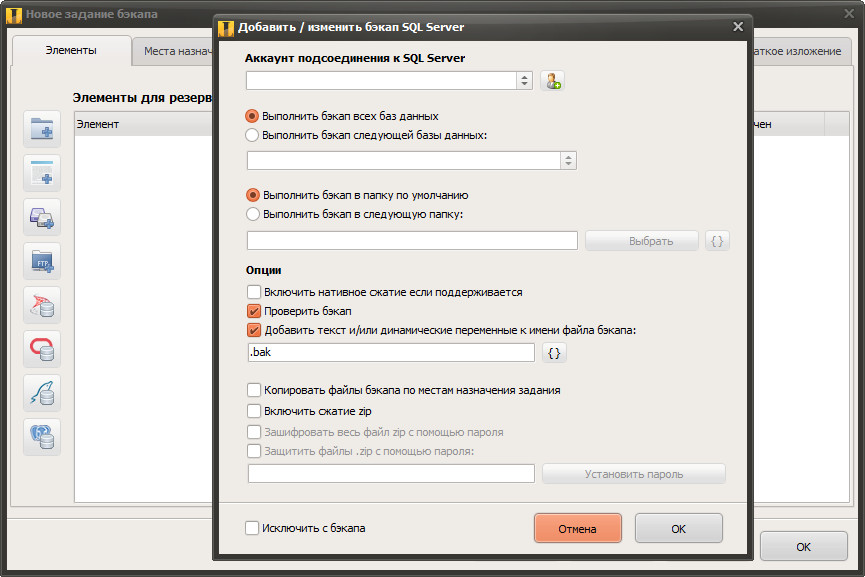Screen dimensions: 865x577
Task: Click the add FTP download icon
Action: (x=42, y=261)
